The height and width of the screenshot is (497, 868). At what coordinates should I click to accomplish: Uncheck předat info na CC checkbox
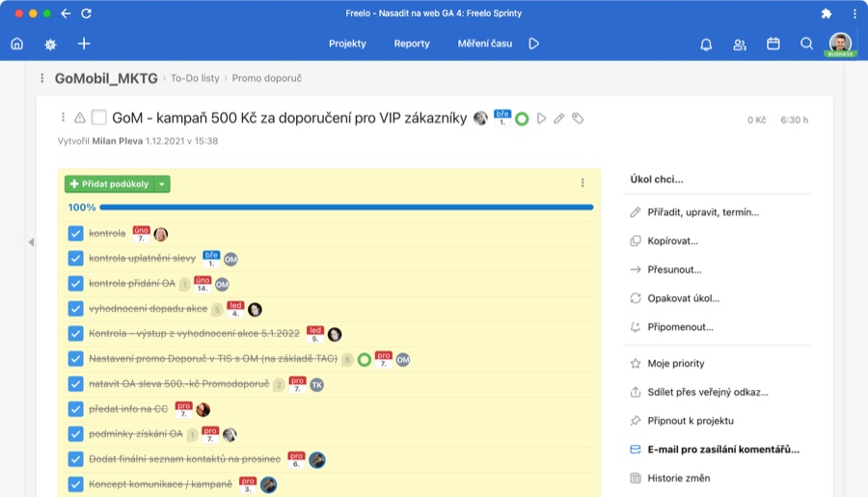(76, 409)
